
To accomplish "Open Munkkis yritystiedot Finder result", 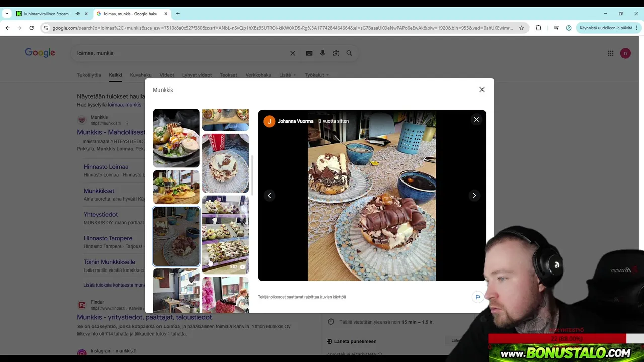I will [144, 317].
